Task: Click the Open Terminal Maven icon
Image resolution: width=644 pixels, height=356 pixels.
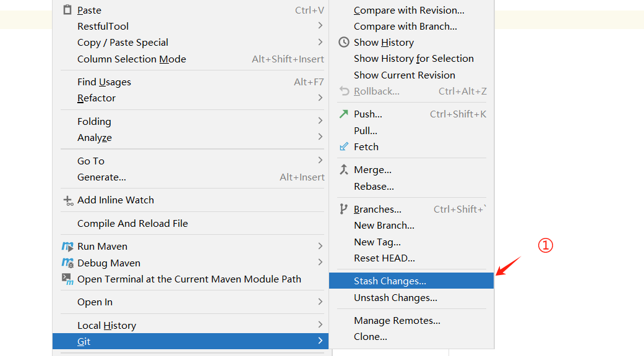Action: (68, 279)
